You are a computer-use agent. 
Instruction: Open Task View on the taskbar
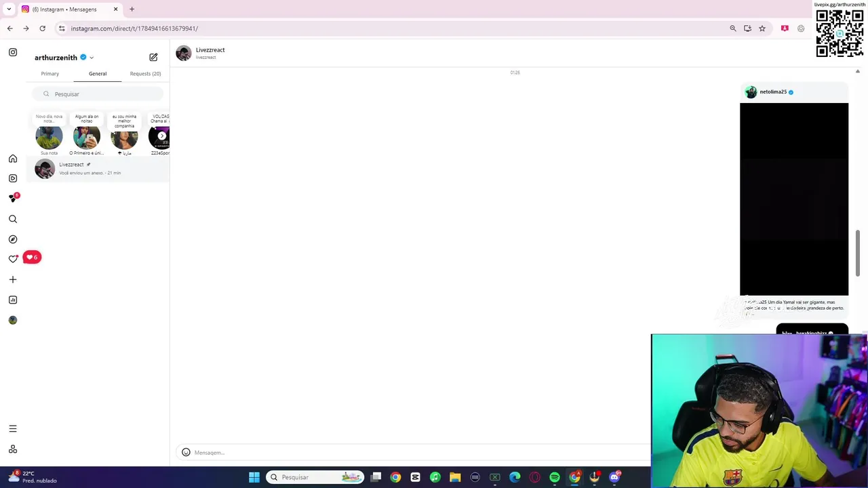[x=376, y=477]
